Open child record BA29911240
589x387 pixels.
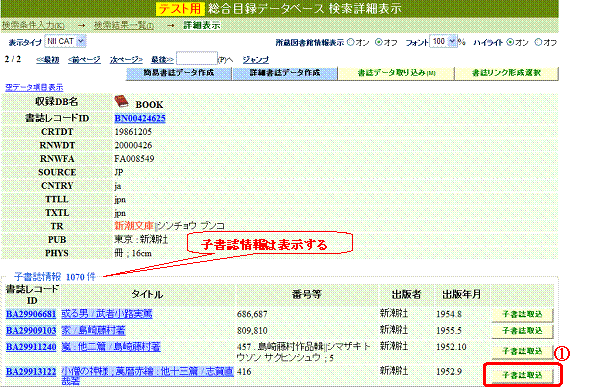31,346
